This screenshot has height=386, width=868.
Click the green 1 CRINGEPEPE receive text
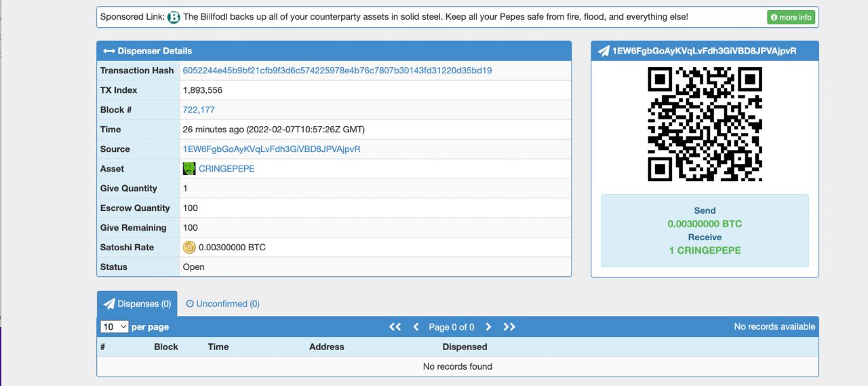click(705, 250)
